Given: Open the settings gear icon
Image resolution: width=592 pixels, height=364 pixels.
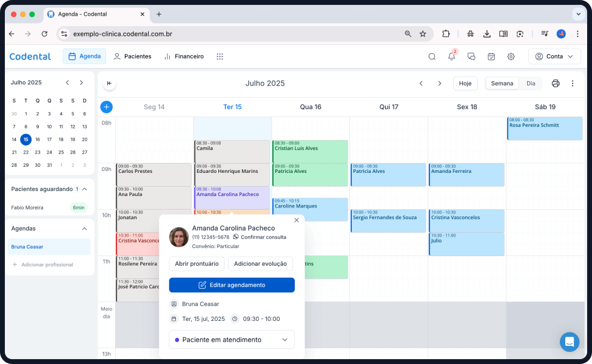Looking at the screenshot, I should tap(511, 56).
